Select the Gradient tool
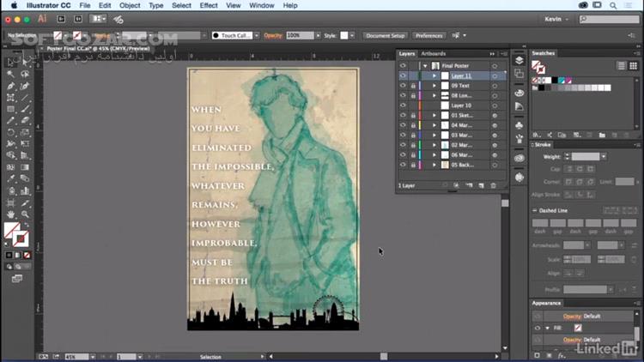The height and width of the screenshot is (362, 644). coord(25,167)
